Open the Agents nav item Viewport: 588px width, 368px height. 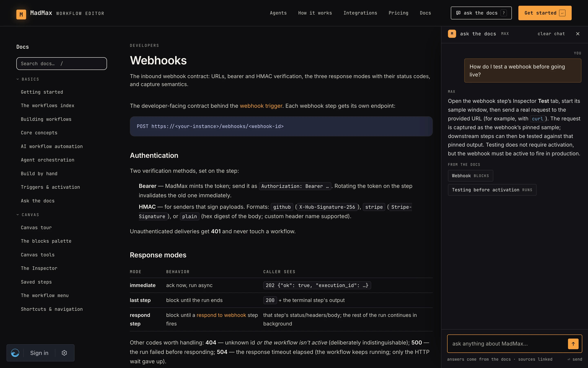278,13
